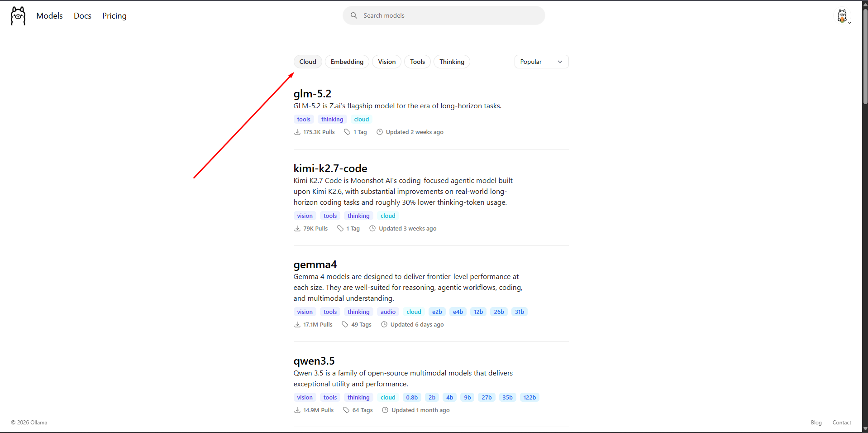The width and height of the screenshot is (868, 433).
Task: Click the '64 Tags' text
Action: [x=362, y=410]
